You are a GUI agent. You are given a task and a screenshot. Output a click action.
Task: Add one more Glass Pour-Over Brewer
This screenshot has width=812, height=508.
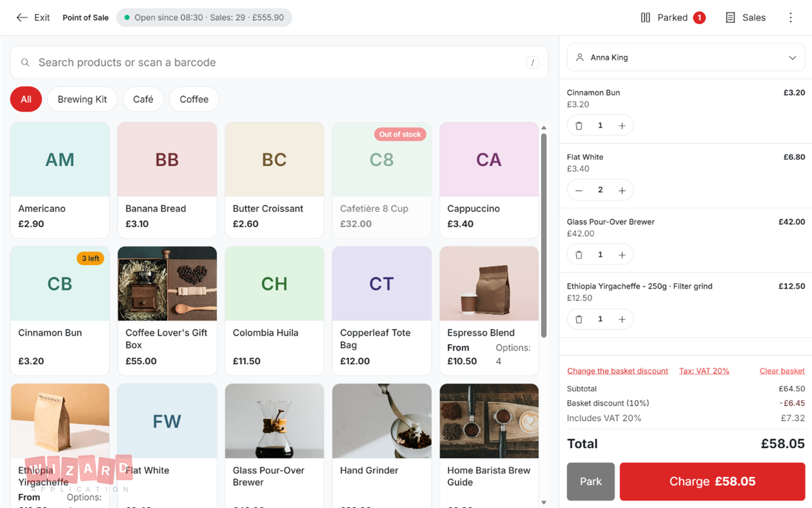click(622, 255)
